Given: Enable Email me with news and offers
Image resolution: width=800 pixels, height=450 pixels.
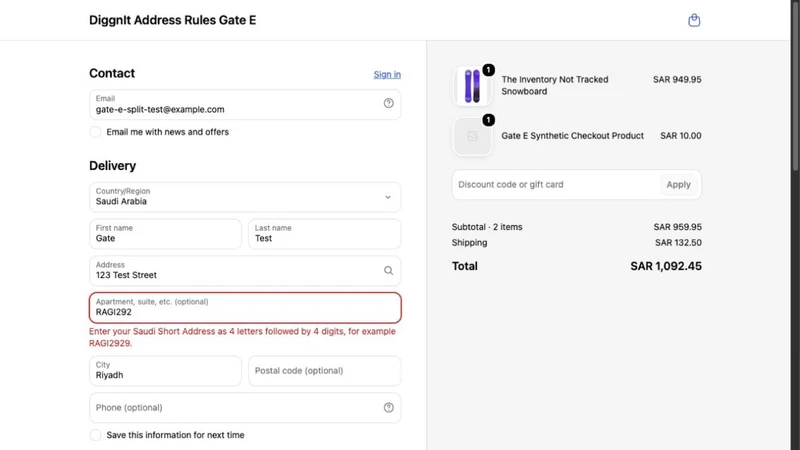Looking at the screenshot, I should click(95, 132).
